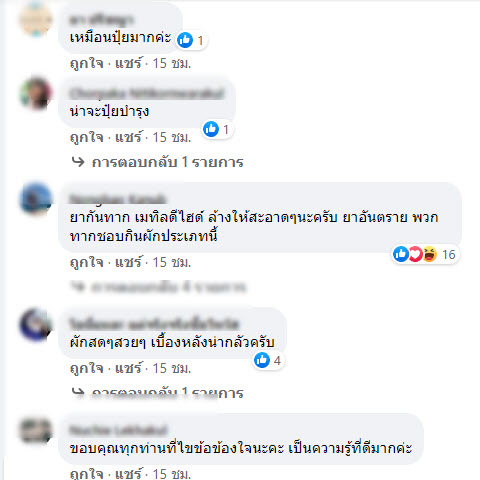Expand replies arrow under น่าจะปุ๋ยบำรุง

click(78, 162)
